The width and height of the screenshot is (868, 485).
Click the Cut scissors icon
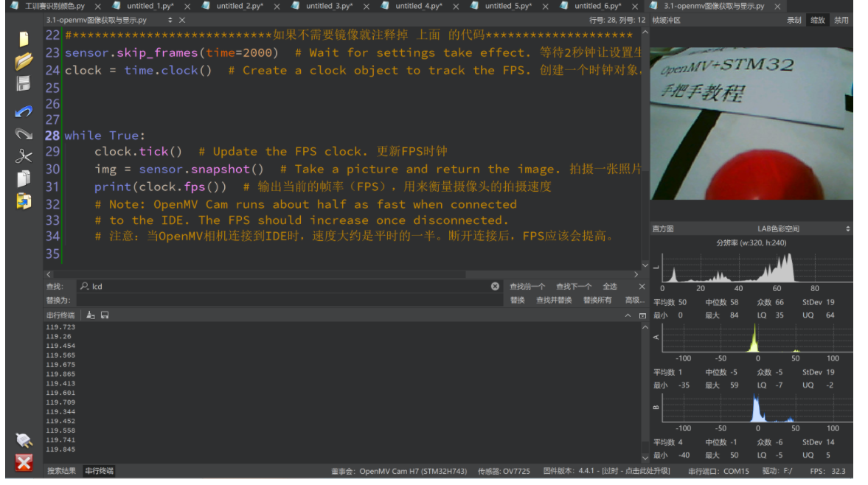(24, 156)
